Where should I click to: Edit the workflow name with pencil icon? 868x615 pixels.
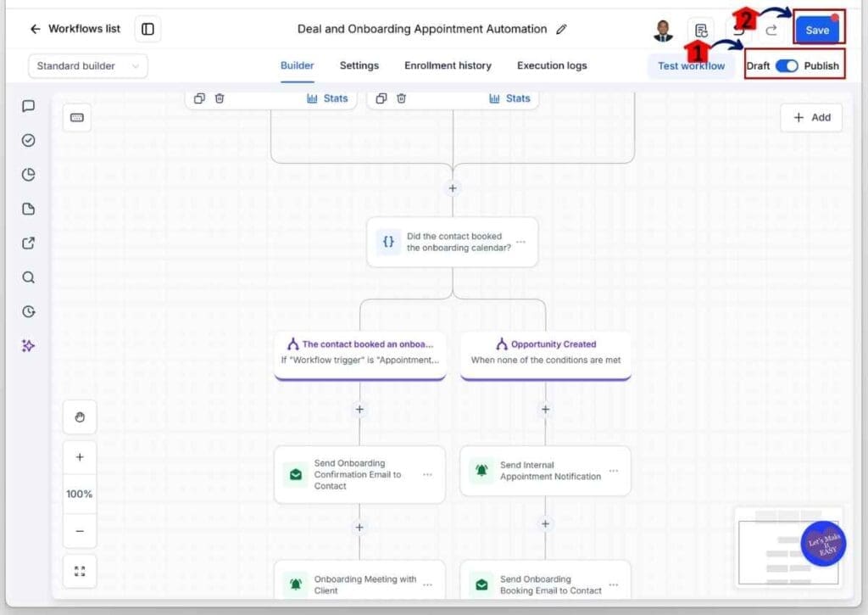point(561,30)
